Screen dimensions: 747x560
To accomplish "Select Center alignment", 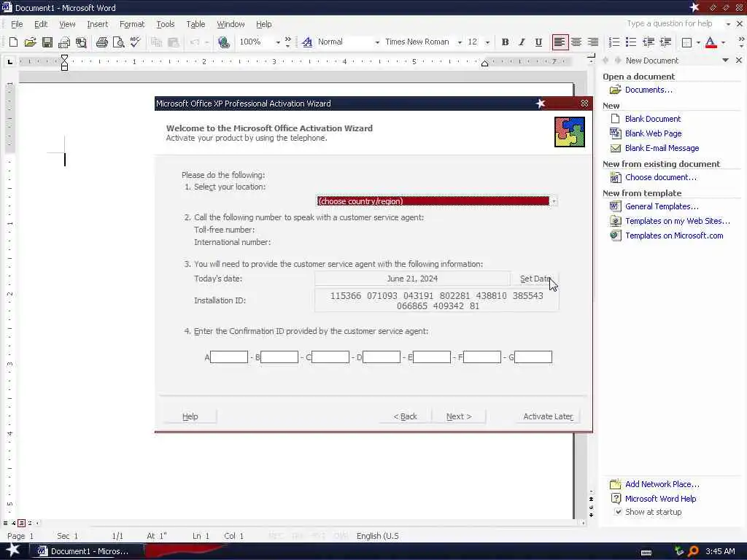I will [x=576, y=42].
